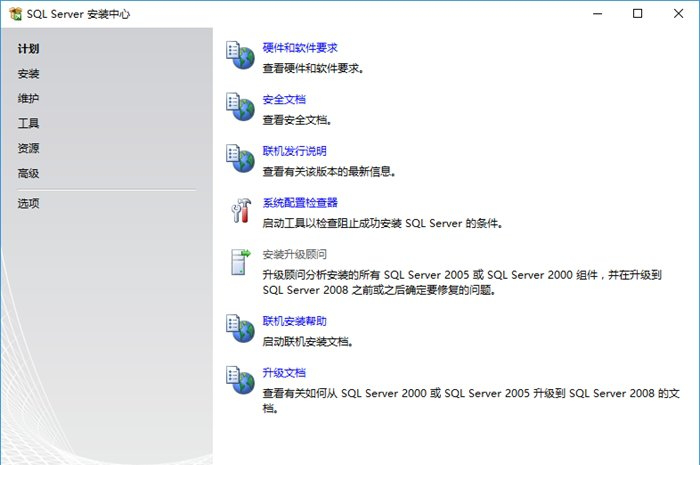Click the 安装升级顾问 heading

pyautogui.click(x=295, y=254)
